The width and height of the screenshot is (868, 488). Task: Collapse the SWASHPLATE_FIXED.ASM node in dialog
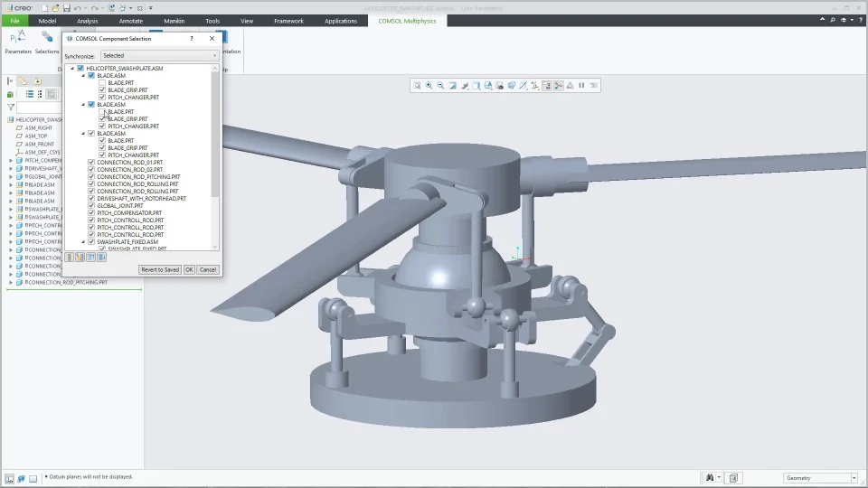[84, 242]
